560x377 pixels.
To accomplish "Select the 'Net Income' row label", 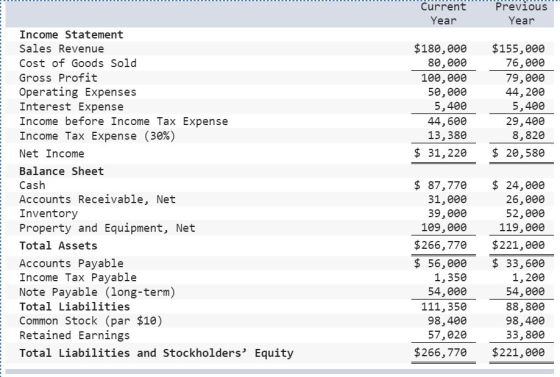I will click(x=52, y=154).
